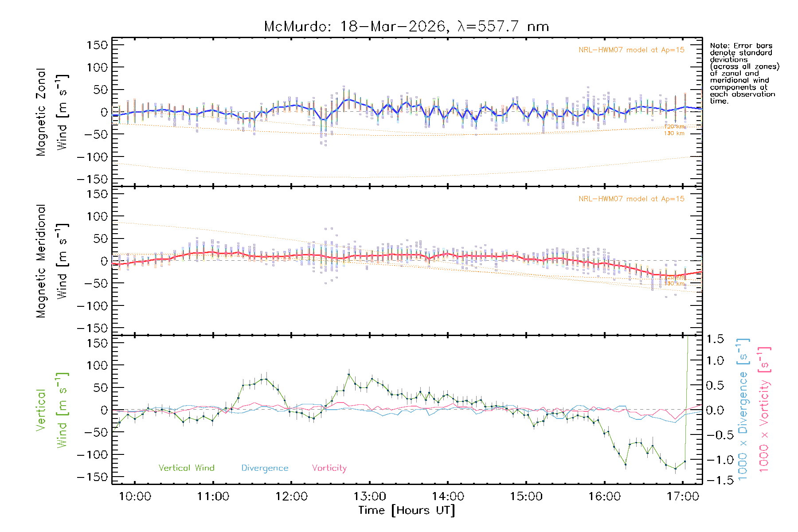Click the 11:00 time axis label
This screenshot has height=532, width=798.
213,497
